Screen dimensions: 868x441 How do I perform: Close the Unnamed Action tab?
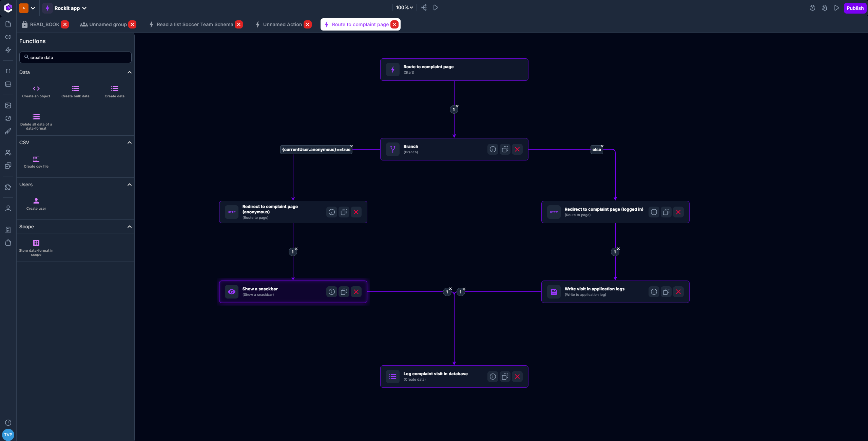point(307,24)
